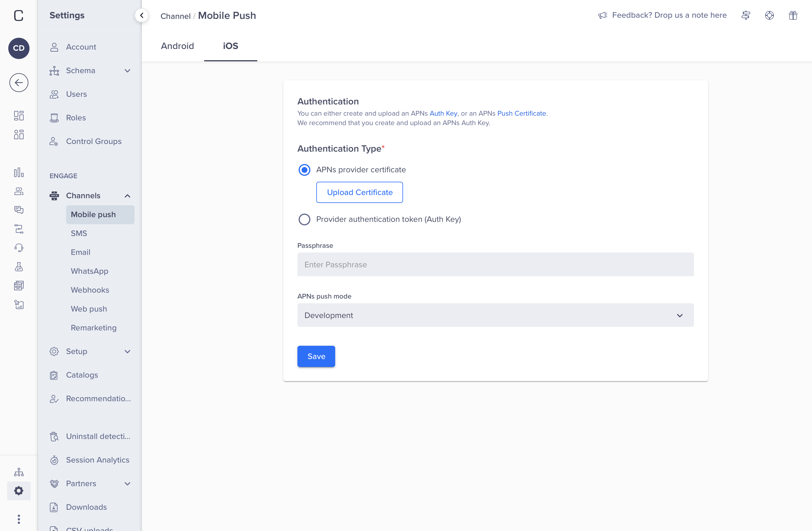Switch to the Android tab
The height and width of the screenshot is (531, 812).
click(177, 46)
